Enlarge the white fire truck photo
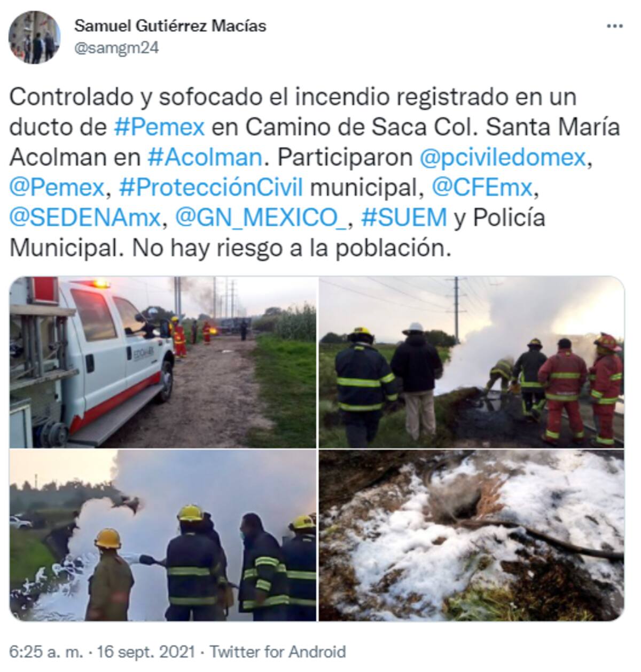 [x=163, y=362]
